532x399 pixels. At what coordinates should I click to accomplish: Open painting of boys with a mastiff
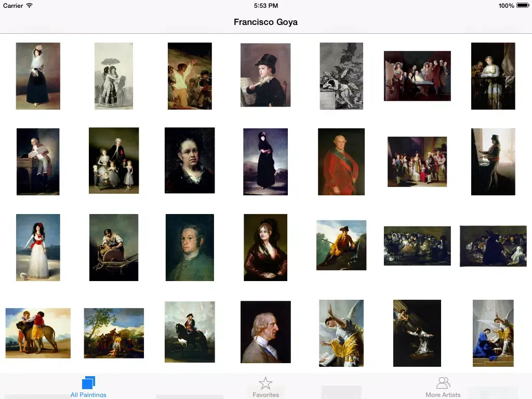[x=38, y=333]
